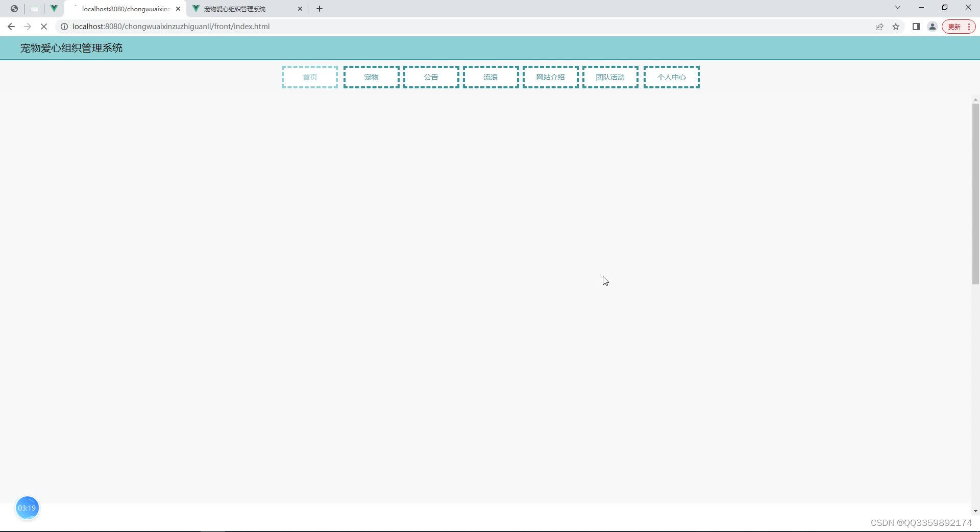Open the 团队活动 nav item
The height and width of the screenshot is (532, 980).
[x=610, y=77]
